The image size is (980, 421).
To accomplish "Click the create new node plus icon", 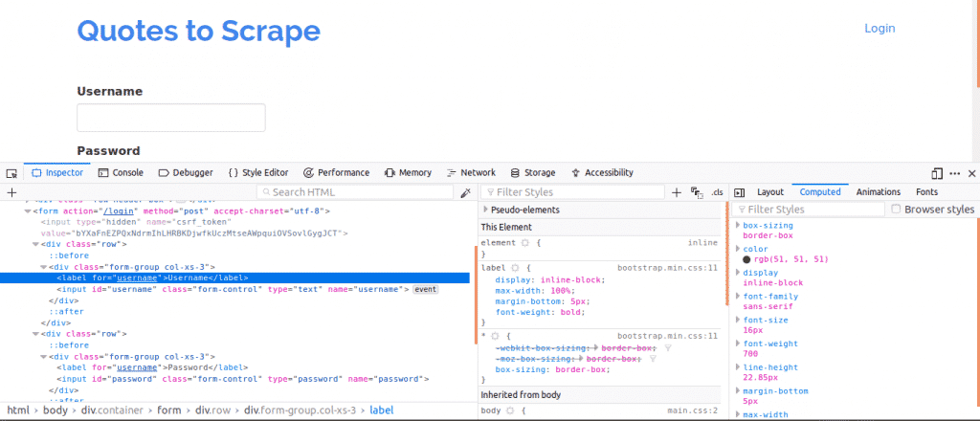I will coord(11,192).
